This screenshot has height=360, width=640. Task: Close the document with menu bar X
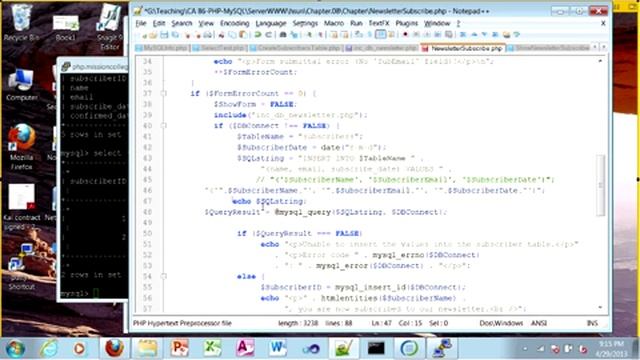pos(603,23)
